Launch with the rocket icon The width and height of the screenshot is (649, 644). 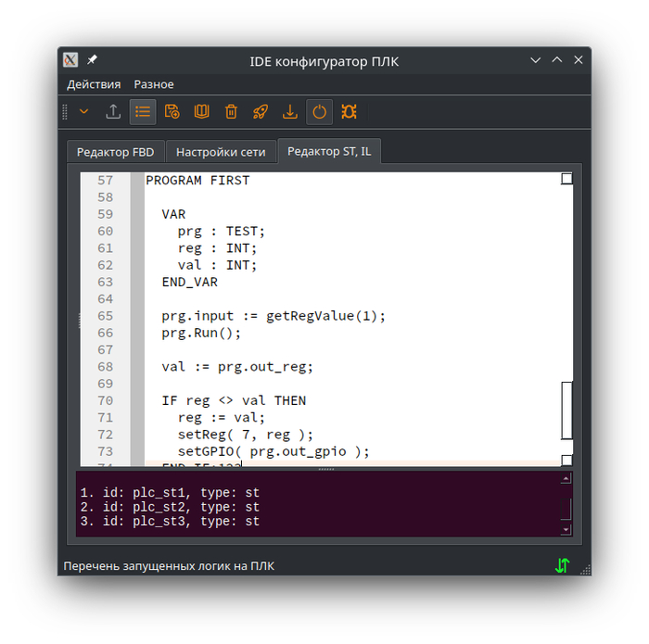pos(261,112)
